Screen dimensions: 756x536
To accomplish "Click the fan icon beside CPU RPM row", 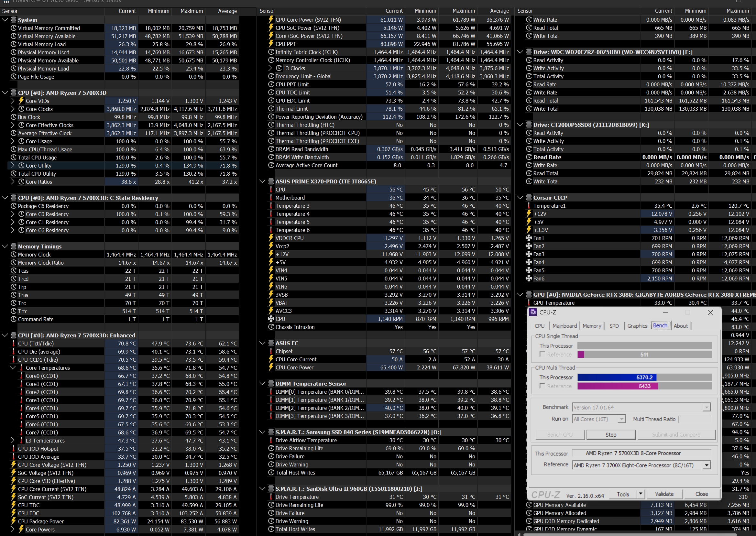I will pos(271,319).
